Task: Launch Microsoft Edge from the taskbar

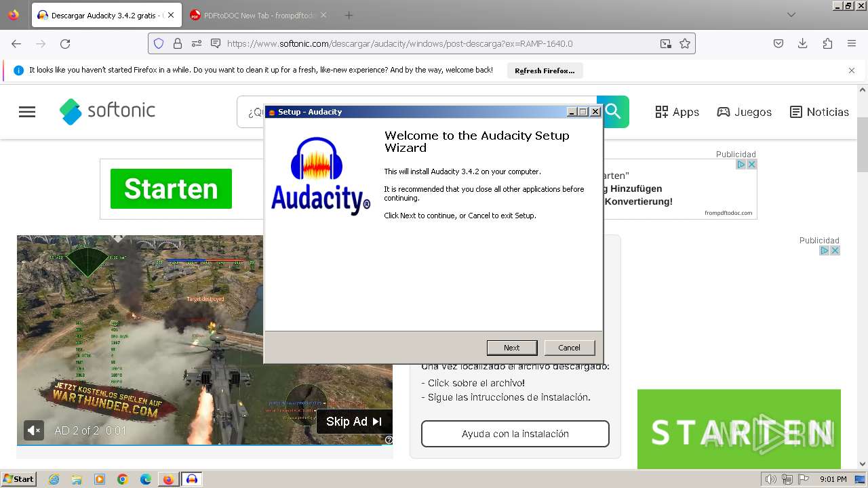Action: pos(145,479)
